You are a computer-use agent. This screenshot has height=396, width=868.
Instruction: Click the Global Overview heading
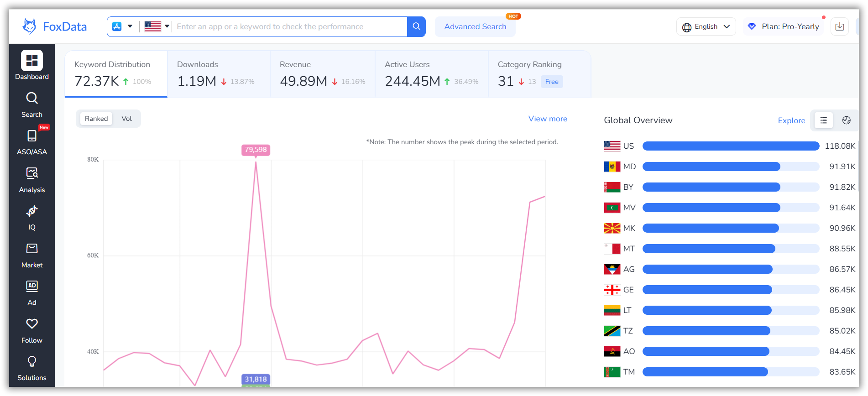(x=638, y=120)
